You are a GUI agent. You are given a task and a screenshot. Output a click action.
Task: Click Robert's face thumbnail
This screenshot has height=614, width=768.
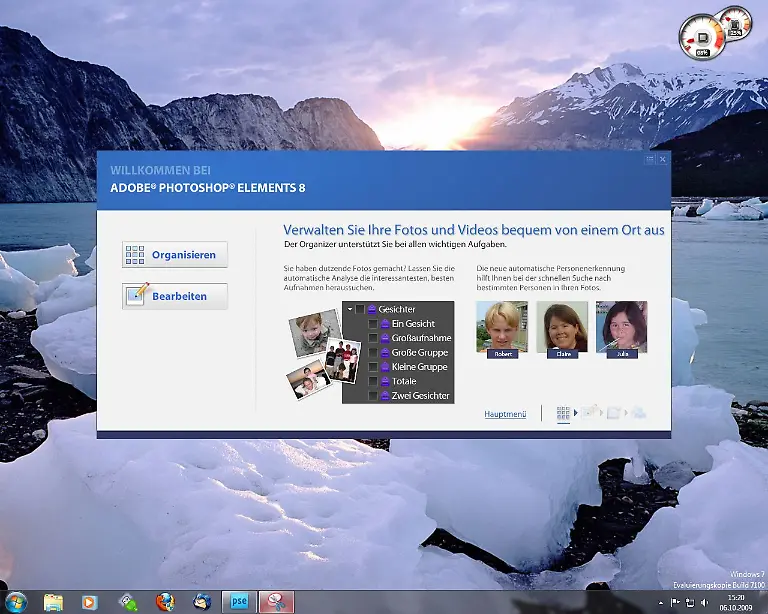501,326
